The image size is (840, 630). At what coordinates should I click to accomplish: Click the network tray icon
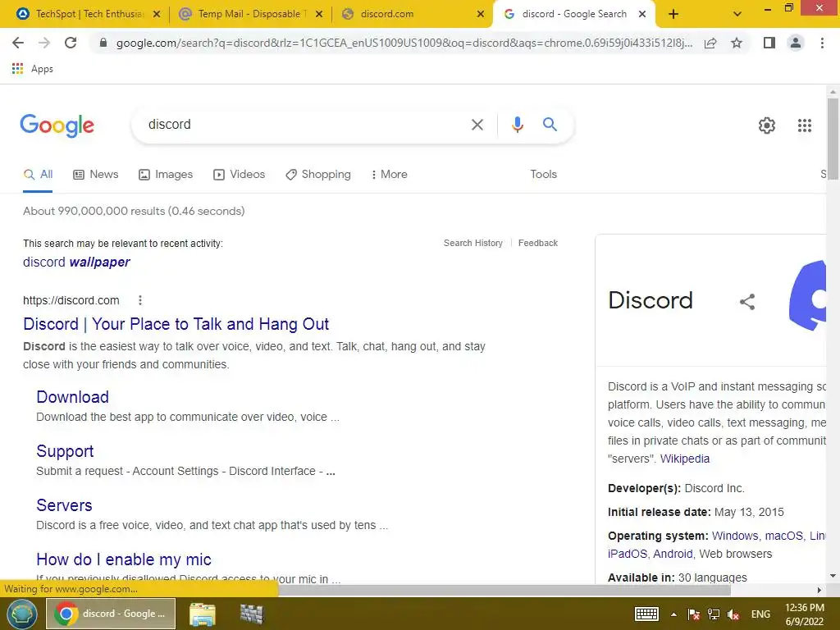coord(713,614)
